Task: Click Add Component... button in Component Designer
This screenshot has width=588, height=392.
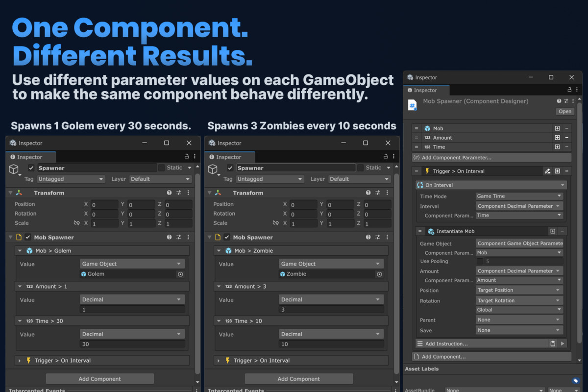Action: pos(492,357)
